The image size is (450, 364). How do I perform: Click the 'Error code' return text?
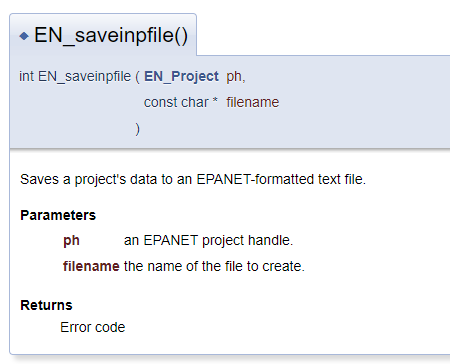93,327
